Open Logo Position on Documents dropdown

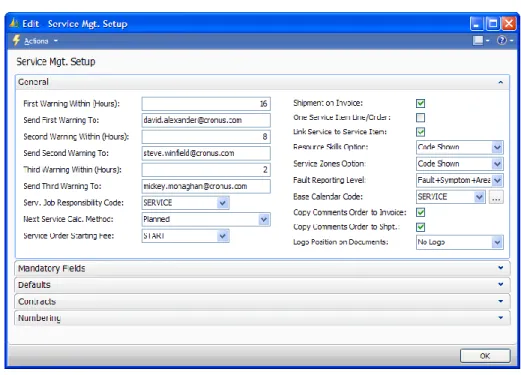point(497,242)
